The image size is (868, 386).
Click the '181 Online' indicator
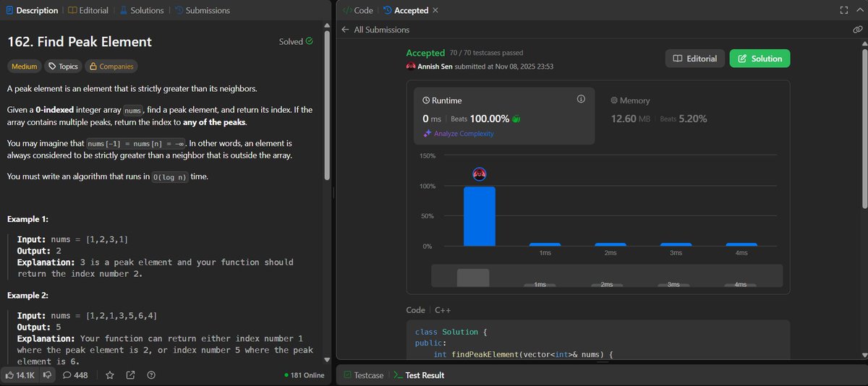[305, 375]
